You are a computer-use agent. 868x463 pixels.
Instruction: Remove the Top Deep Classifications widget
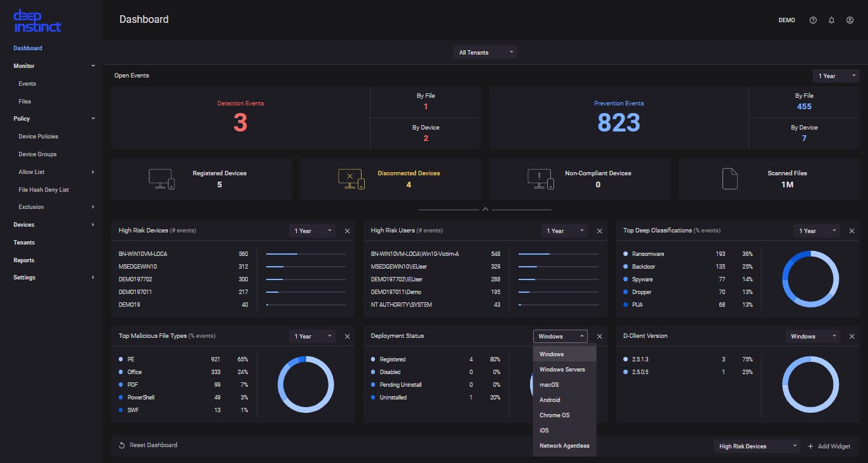851,231
